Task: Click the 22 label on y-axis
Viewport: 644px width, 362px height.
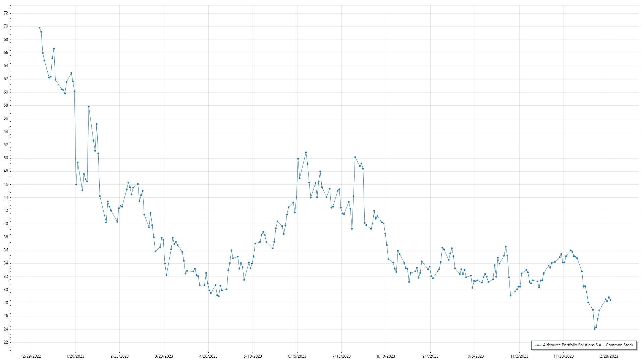Action: pyautogui.click(x=6, y=342)
